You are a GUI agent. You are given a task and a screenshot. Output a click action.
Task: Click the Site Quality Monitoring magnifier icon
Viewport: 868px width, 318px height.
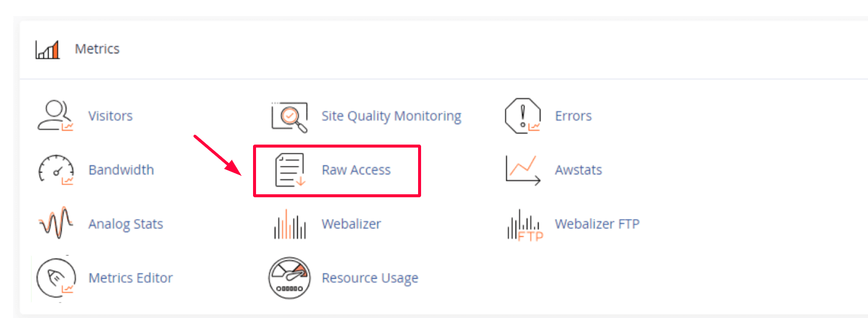tap(289, 117)
